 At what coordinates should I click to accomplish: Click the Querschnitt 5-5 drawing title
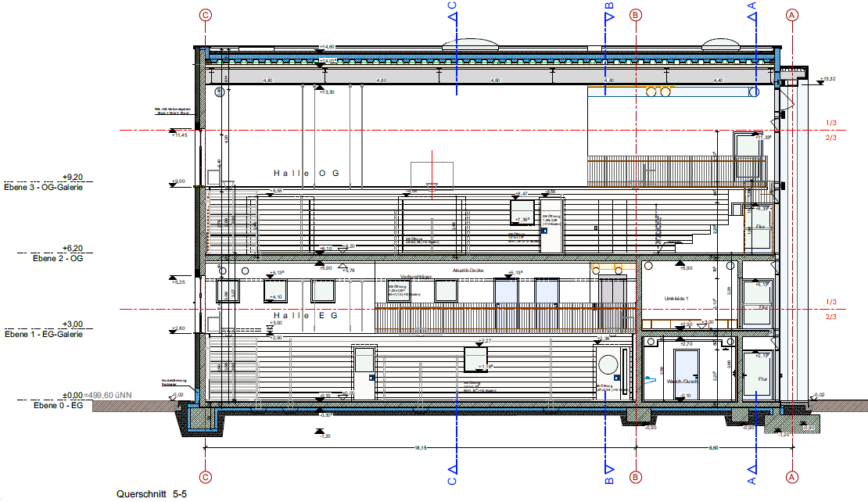tap(152, 494)
